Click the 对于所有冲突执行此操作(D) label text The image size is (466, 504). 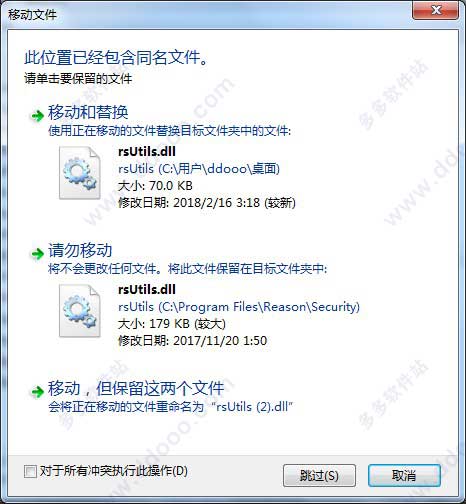point(114,471)
